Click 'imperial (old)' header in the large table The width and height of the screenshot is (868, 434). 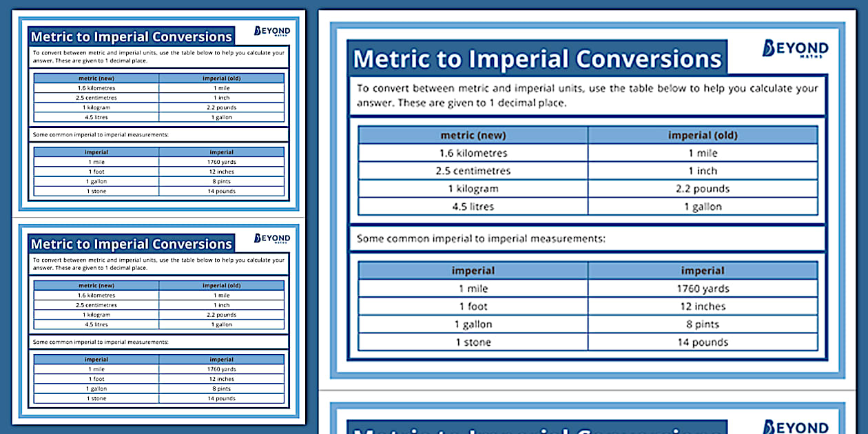[x=703, y=135]
